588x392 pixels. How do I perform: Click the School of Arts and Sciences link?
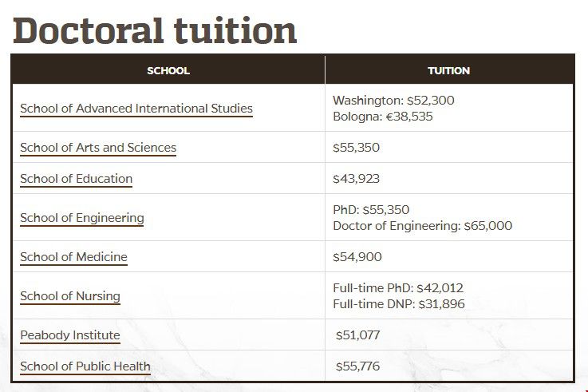[98, 148]
